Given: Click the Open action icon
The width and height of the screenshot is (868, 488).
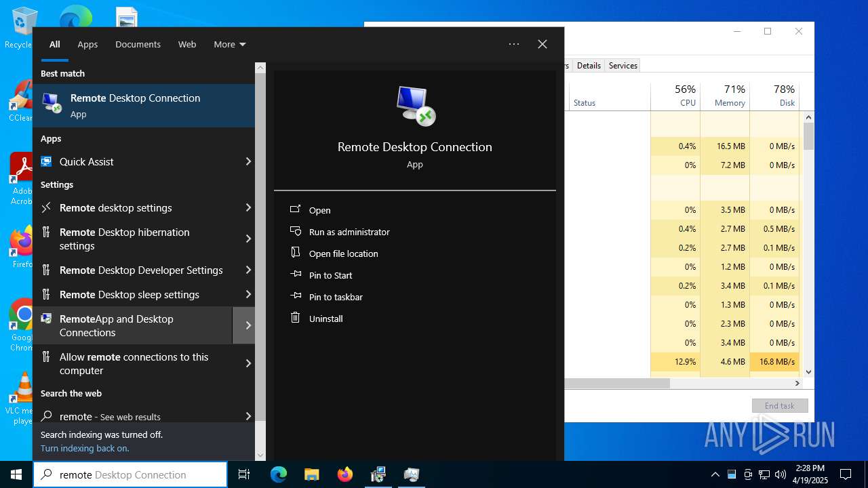Looking at the screenshot, I should tap(295, 209).
